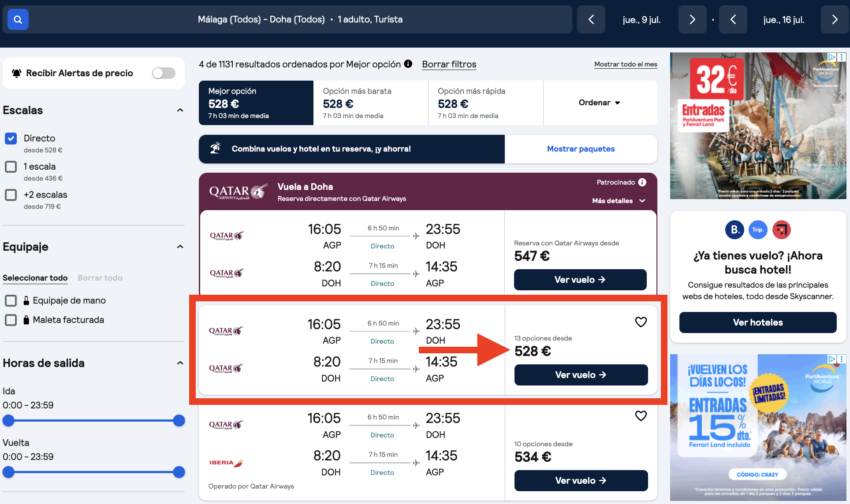850x504 pixels.
Task: Save the 528 € flight with the heart icon
Action: [x=641, y=322]
